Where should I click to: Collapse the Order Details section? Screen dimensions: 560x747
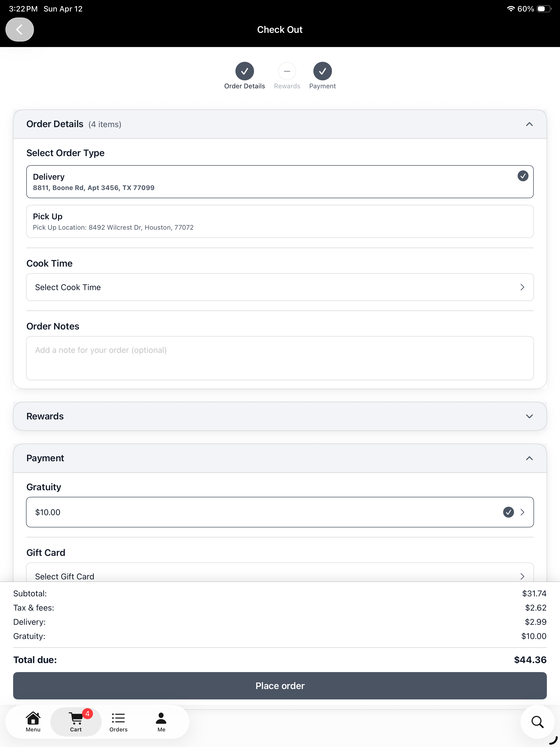tap(529, 124)
